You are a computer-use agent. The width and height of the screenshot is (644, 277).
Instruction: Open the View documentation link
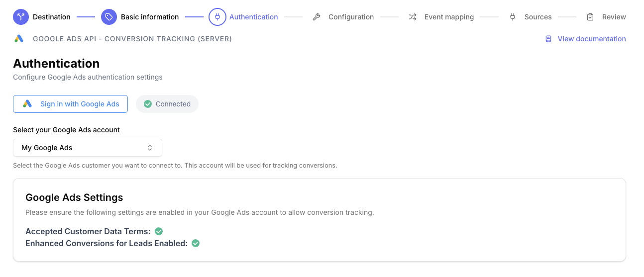(592, 39)
